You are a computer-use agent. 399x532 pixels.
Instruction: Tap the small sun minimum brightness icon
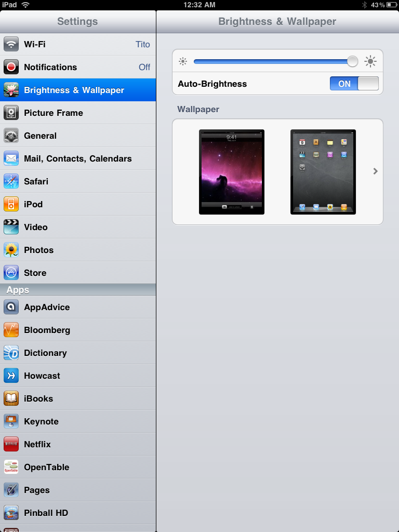tap(183, 61)
